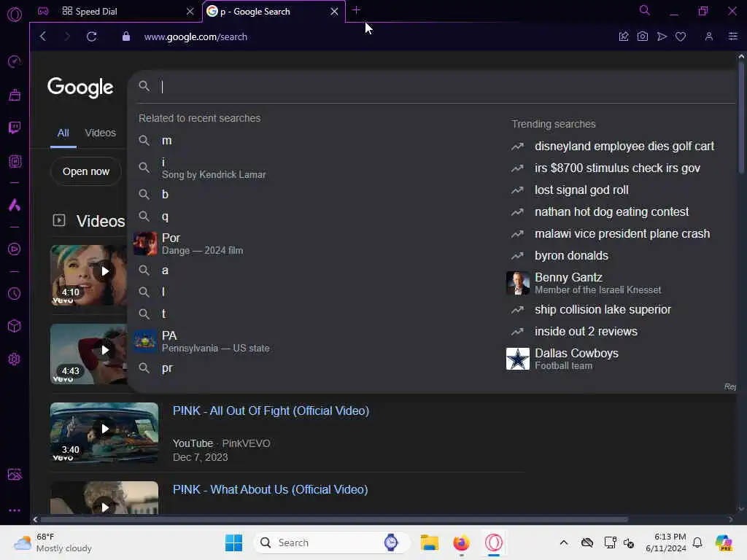Select the 'p - Google Search' tab
Image resolution: width=747 pixels, height=560 pixels.
click(x=274, y=12)
